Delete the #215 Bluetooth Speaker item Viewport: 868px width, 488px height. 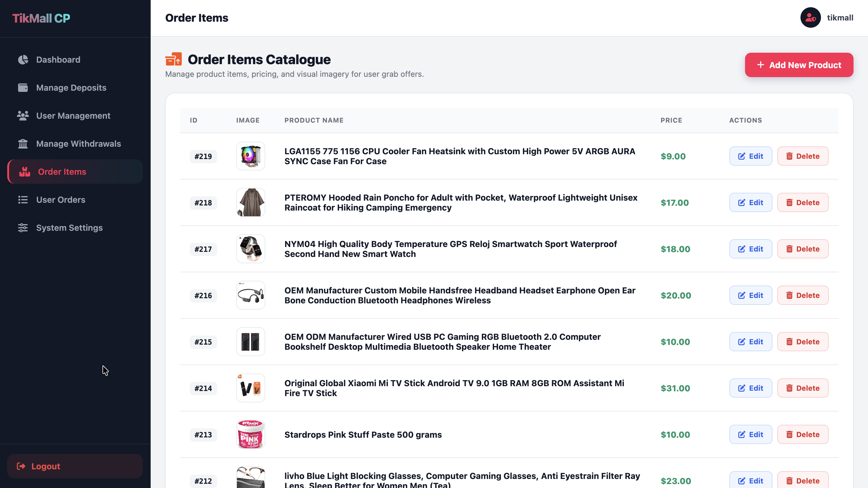point(803,342)
